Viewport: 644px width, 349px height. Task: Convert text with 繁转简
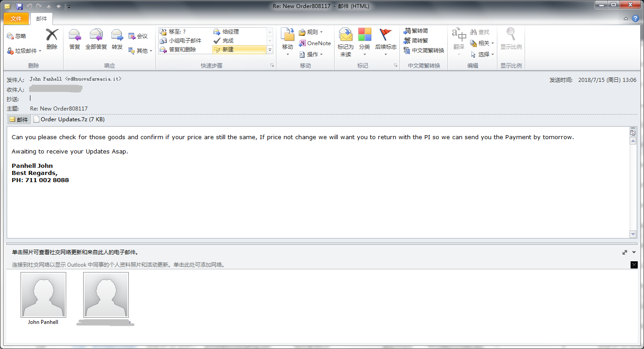tap(416, 31)
